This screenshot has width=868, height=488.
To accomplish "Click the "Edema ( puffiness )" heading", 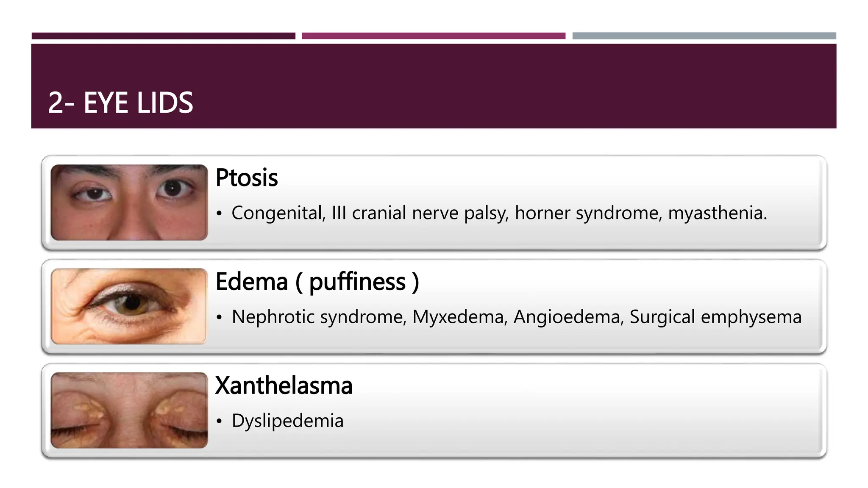I will pos(317,282).
